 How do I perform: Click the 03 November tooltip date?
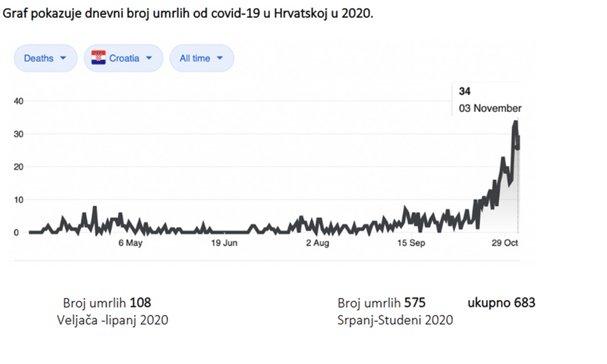click(490, 107)
